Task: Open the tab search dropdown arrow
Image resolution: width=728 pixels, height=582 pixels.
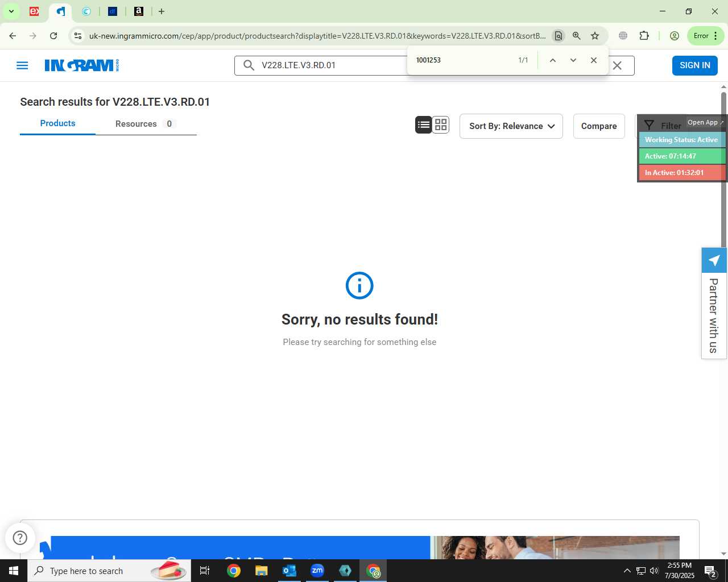Action: 11,11
